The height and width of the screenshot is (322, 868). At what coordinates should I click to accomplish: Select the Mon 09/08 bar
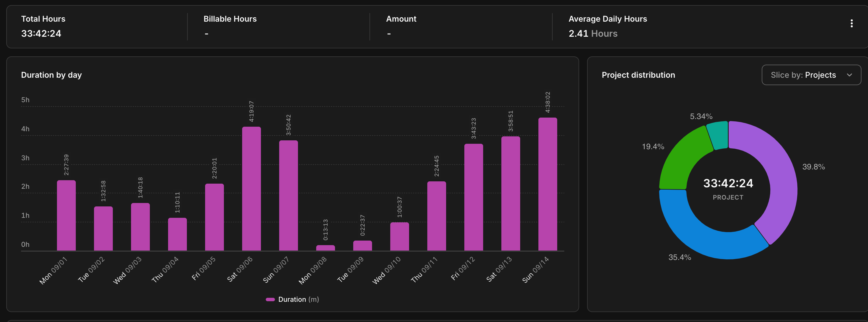(325, 248)
